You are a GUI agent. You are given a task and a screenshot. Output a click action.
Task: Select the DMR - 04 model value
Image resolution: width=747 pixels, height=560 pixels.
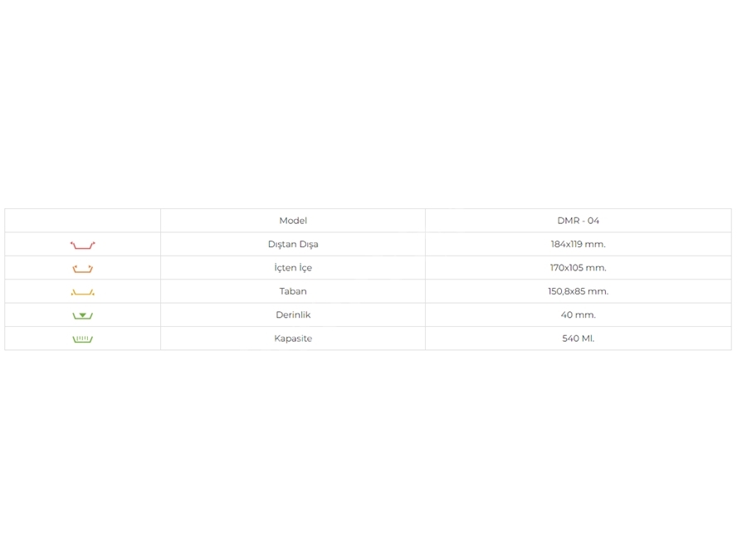click(x=578, y=221)
